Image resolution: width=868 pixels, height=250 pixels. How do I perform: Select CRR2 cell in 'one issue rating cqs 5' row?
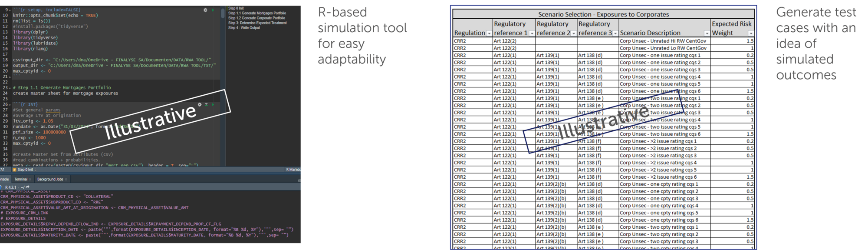[473, 84]
